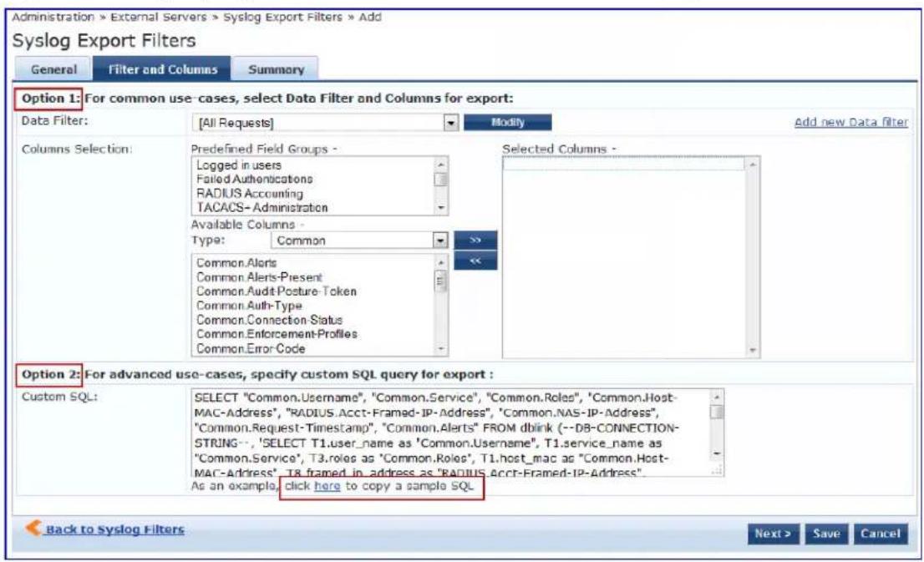Click the Cancel button
Screen dimensions: 924x562
coord(881,534)
